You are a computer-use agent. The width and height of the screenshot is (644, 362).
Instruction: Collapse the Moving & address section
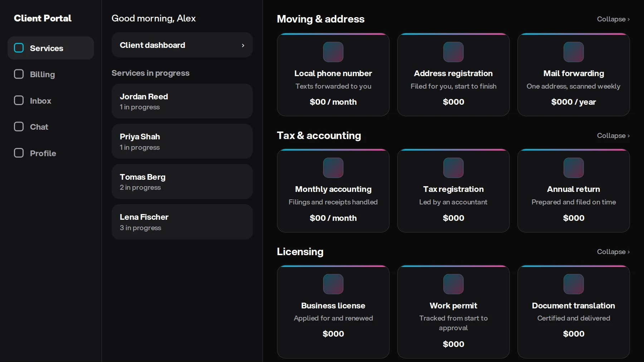pos(613,19)
